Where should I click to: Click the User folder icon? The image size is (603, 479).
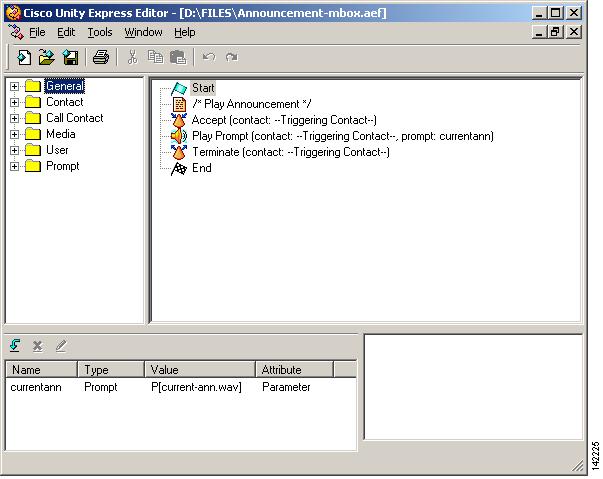[33, 150]
